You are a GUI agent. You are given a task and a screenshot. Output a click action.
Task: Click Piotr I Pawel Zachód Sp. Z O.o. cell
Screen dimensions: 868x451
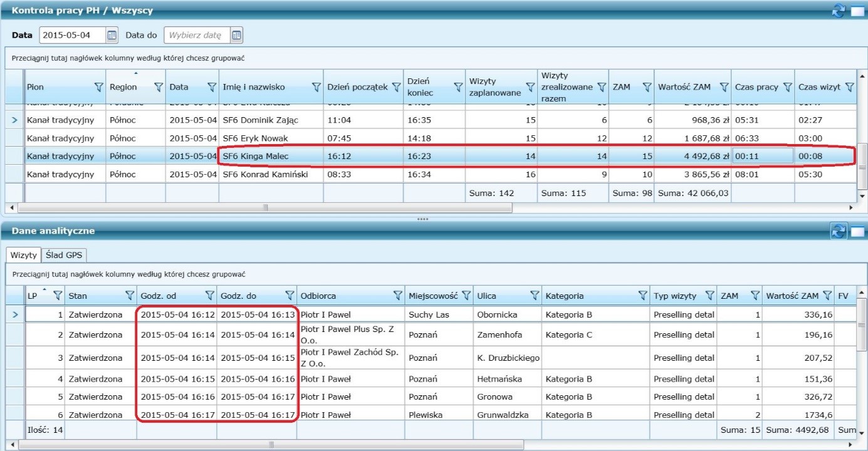(350, 358)
